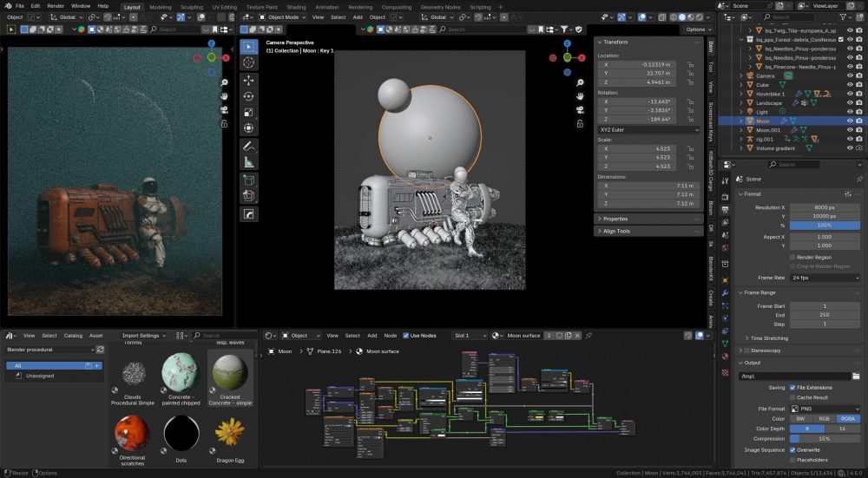Open the Blender procedural library dropdown
Viewport: 868px width, 478px height.
[x=49, y=350]
